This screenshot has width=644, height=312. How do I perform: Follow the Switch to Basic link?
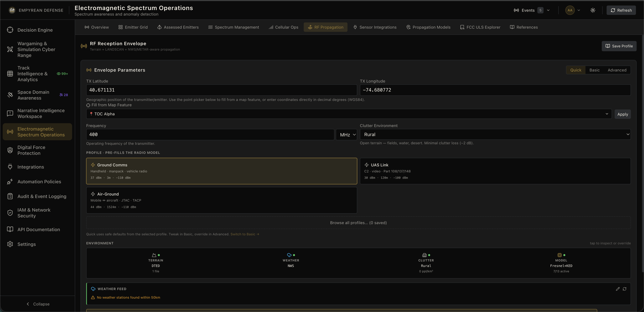coord(245,234)
